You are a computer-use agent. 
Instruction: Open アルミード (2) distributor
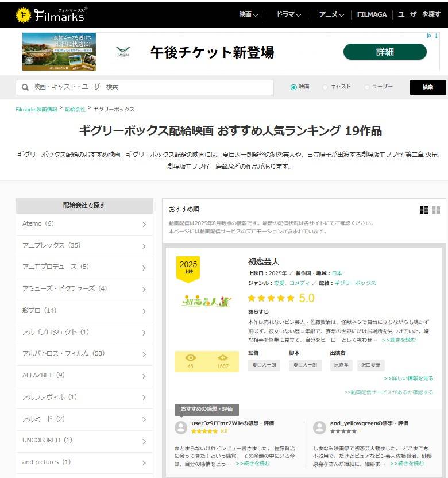(84, 419)
